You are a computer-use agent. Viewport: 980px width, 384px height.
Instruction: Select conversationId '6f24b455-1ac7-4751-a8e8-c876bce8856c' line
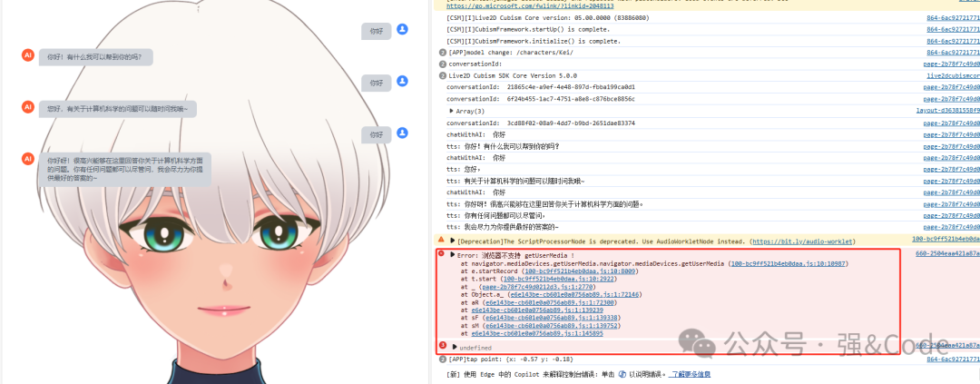(x=541, y=99)
